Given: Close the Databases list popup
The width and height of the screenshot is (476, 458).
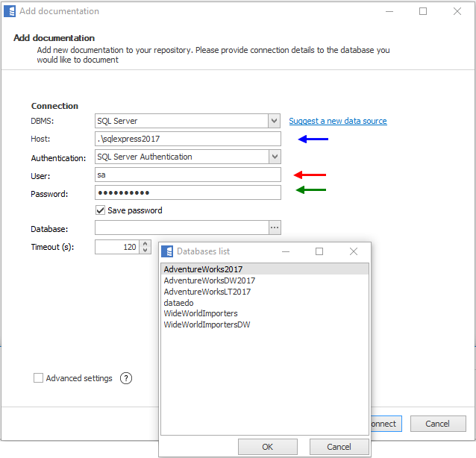Looking at the screenshot, I should (x=354, y=251).
